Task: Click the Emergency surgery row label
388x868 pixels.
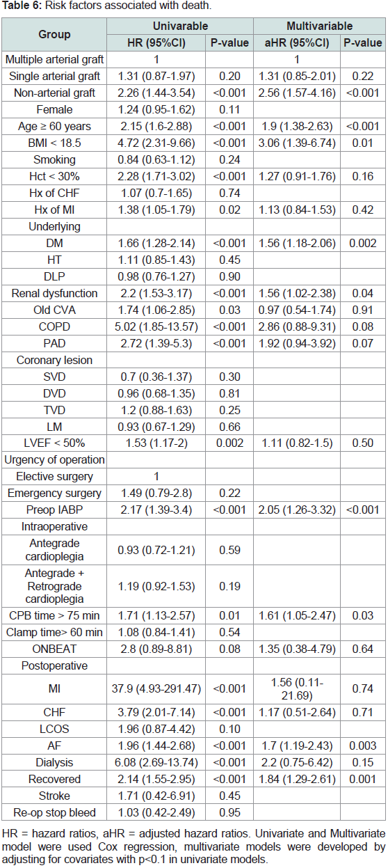Action: pyautogui.click(x=54, y=494)
